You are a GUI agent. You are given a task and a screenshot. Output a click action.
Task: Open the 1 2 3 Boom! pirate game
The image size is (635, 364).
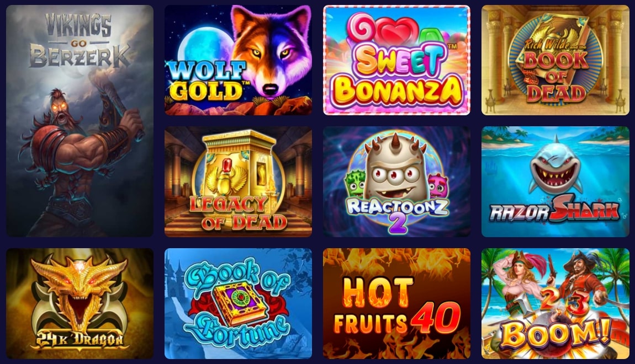point(555,303)
